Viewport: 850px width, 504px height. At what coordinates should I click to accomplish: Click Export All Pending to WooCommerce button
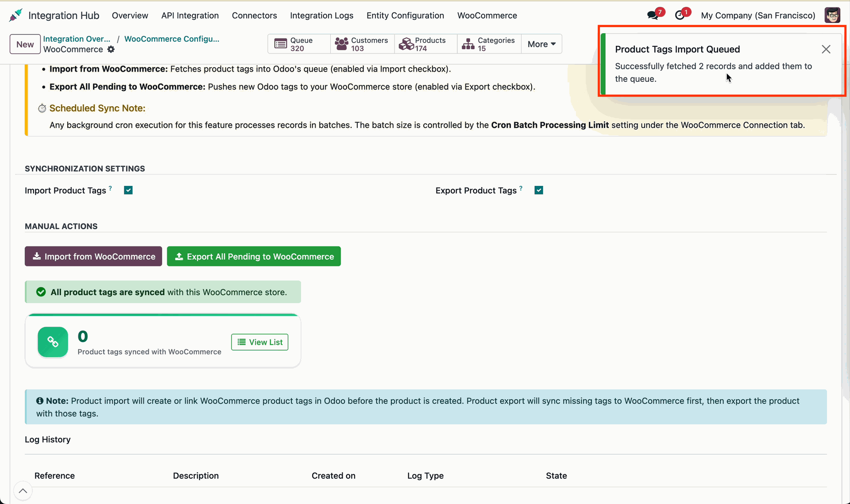click(254, 256)
